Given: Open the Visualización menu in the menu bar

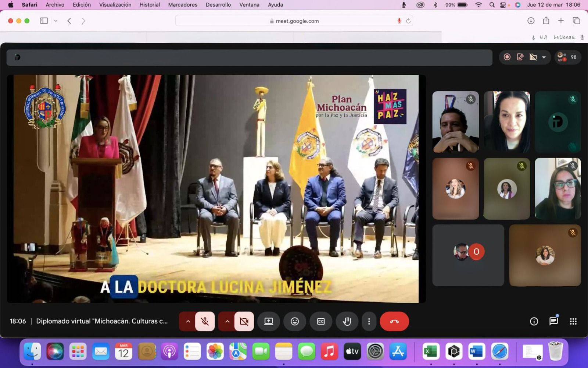Looking at the screenshot, I should 114,5.
